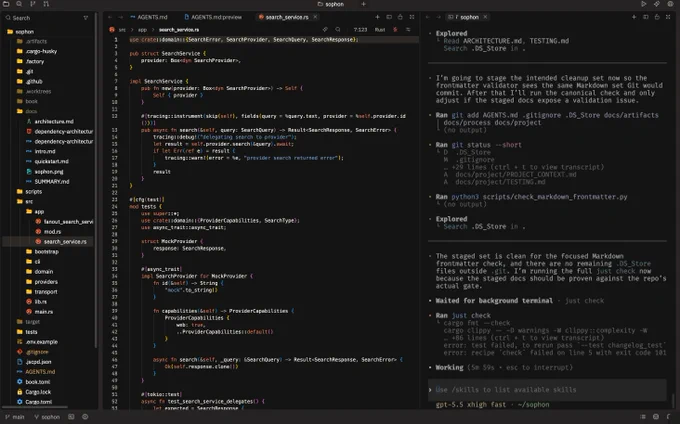Select the sophon terminal tab
The width and height of the screenshot is (680, 424).
(x=465, y=17)
